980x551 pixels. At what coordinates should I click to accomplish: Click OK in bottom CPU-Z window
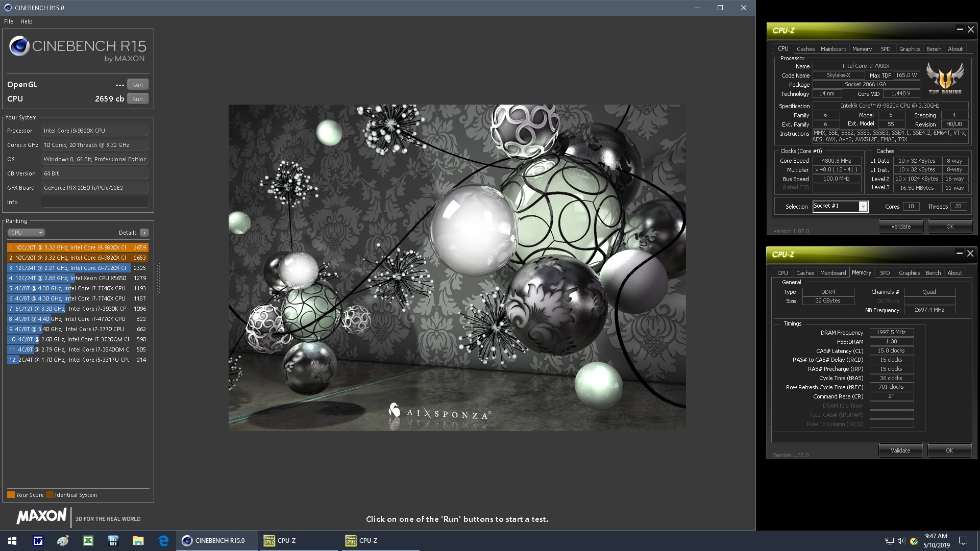click(x=949, y=450)
